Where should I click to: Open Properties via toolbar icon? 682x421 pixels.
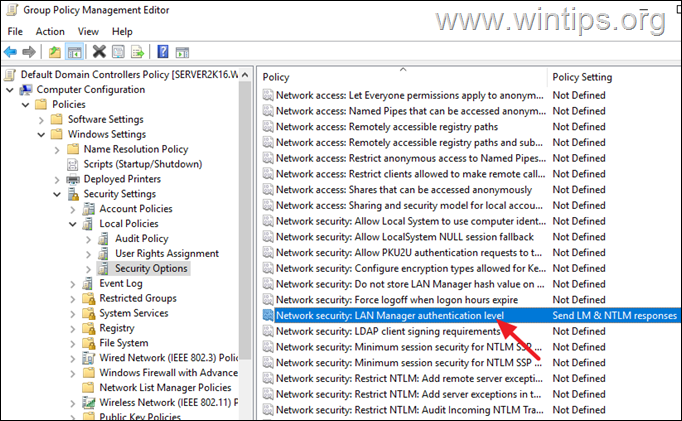(118, 52)
